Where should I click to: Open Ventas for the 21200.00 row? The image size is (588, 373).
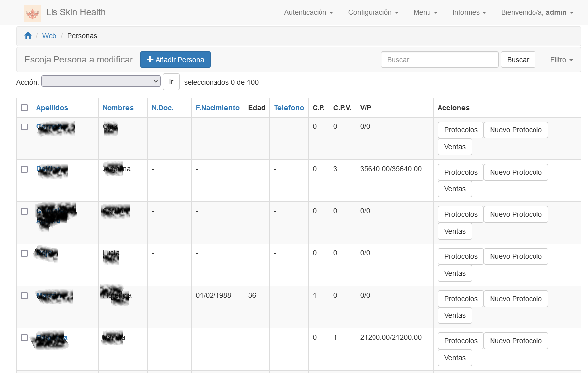pos(455,358)
